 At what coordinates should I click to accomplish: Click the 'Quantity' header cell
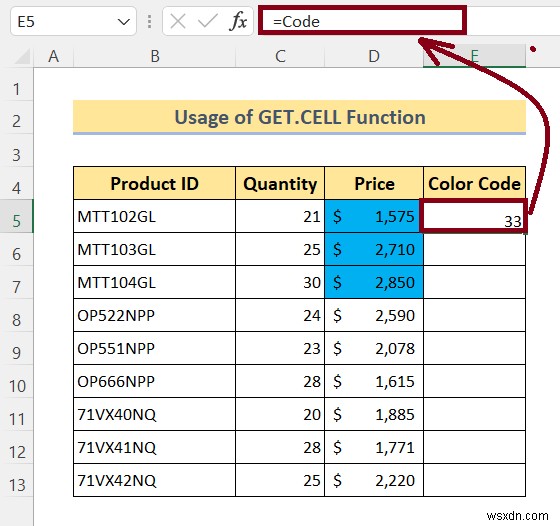tap(280, 183)
